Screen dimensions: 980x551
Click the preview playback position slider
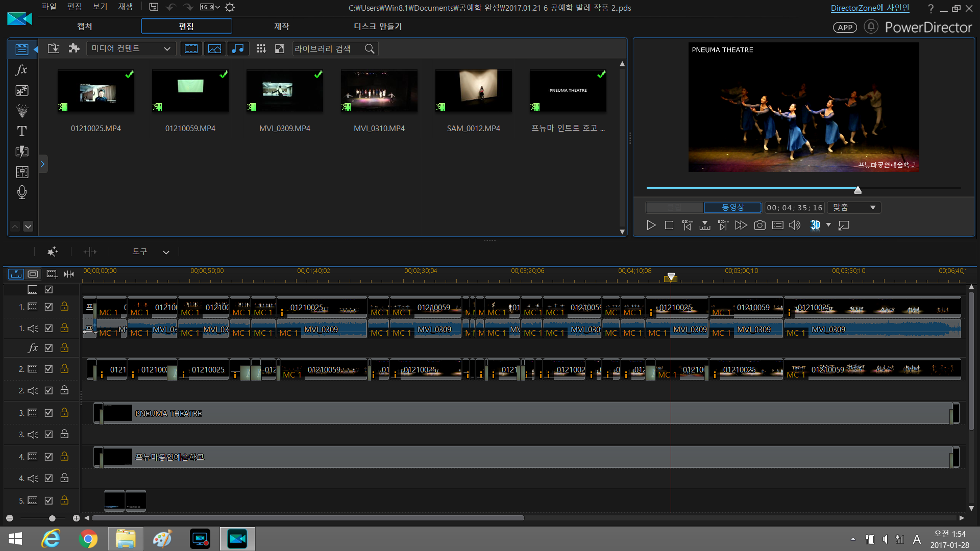point(857,190)
